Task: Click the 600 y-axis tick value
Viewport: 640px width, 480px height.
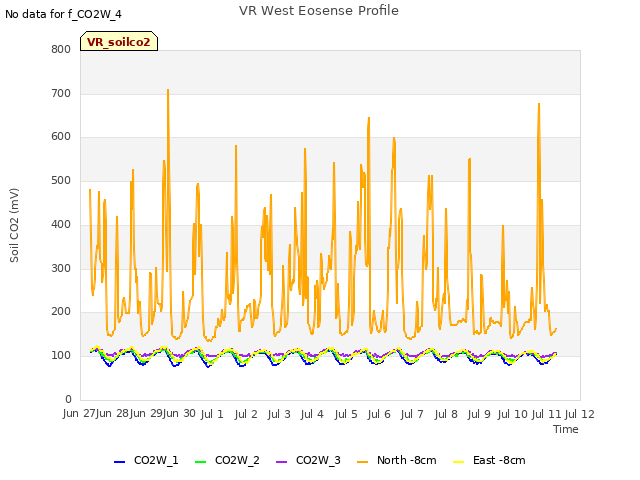Action: pos(61,137)
